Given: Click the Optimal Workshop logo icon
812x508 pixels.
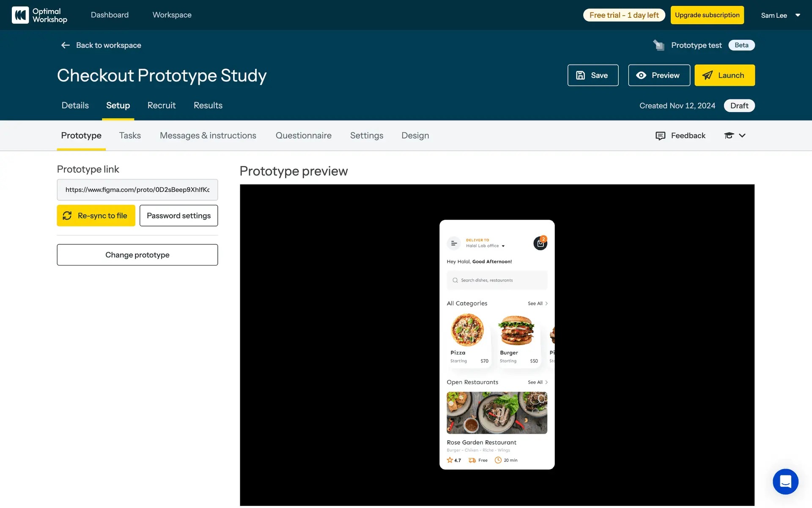Looking at the screenshot, I should click(x=20, y=15).
